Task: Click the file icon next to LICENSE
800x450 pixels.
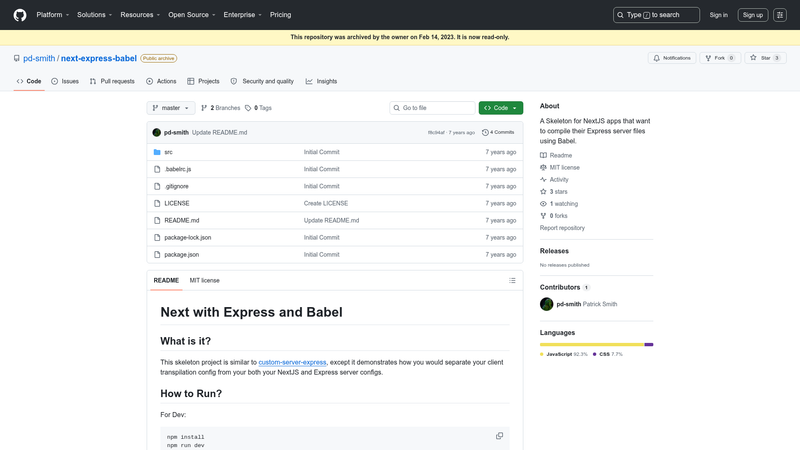Action: 157,203
